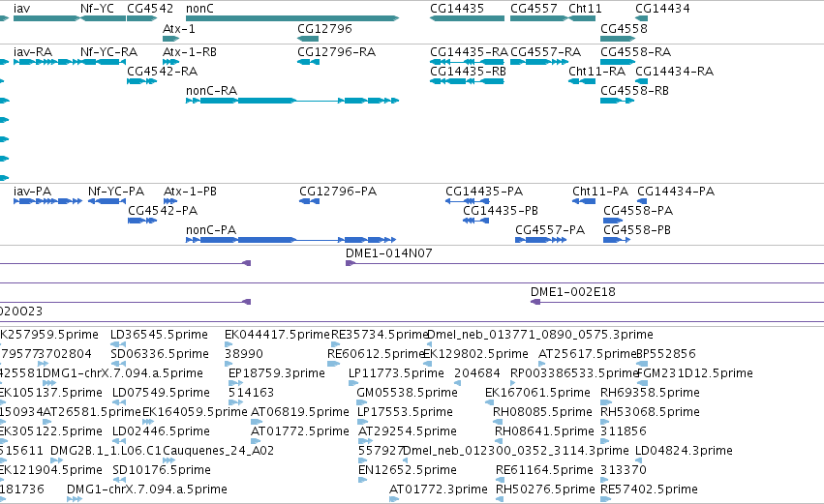Select the GM05538.5prime EST label
The width and height of the screenshot is (824, 504).
(x=407, y=393)
